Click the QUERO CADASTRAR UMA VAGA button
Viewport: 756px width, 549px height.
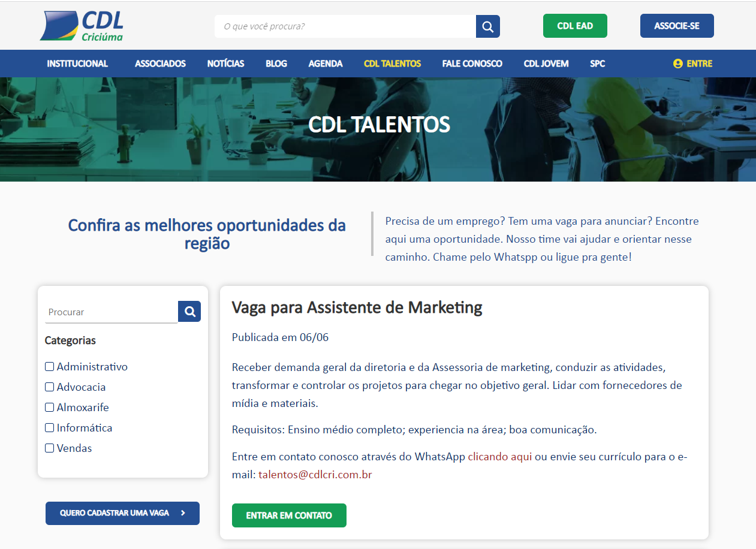[122, 513]
